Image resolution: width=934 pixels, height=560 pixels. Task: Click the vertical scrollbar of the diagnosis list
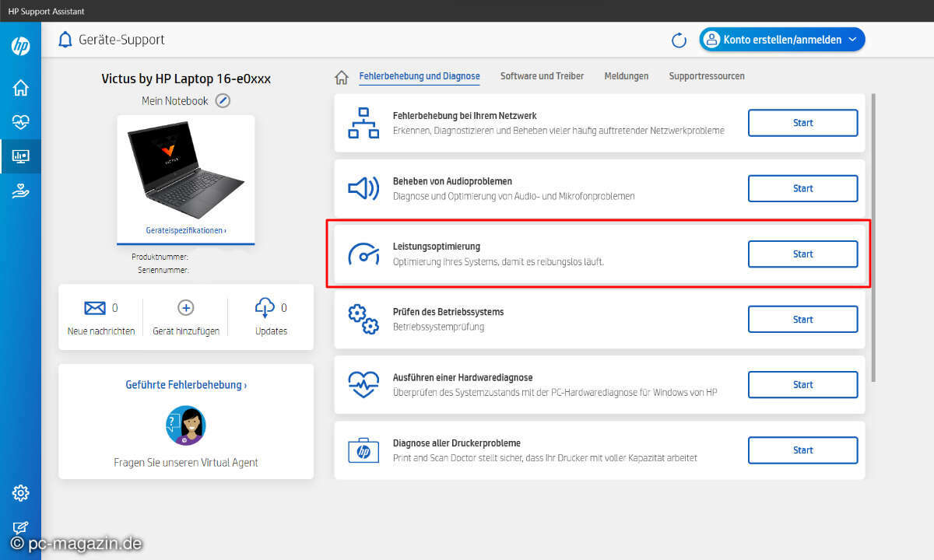tap(874, 237)
